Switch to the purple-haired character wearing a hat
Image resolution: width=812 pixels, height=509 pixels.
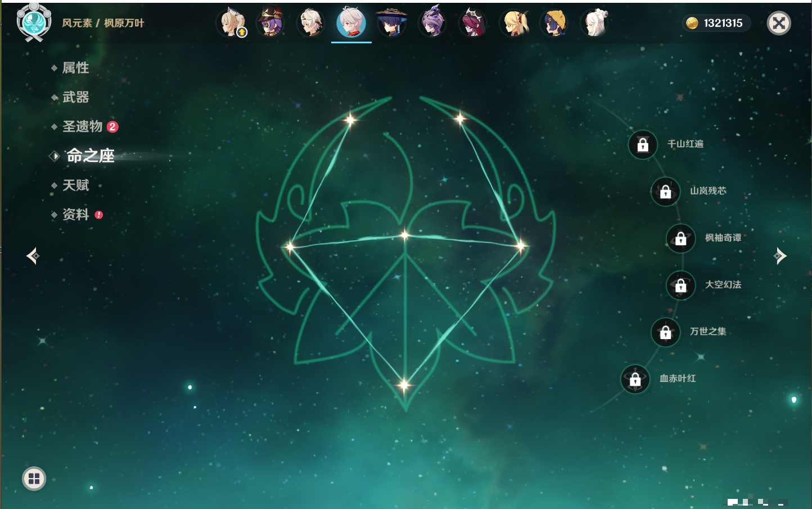tap(270, 22)
